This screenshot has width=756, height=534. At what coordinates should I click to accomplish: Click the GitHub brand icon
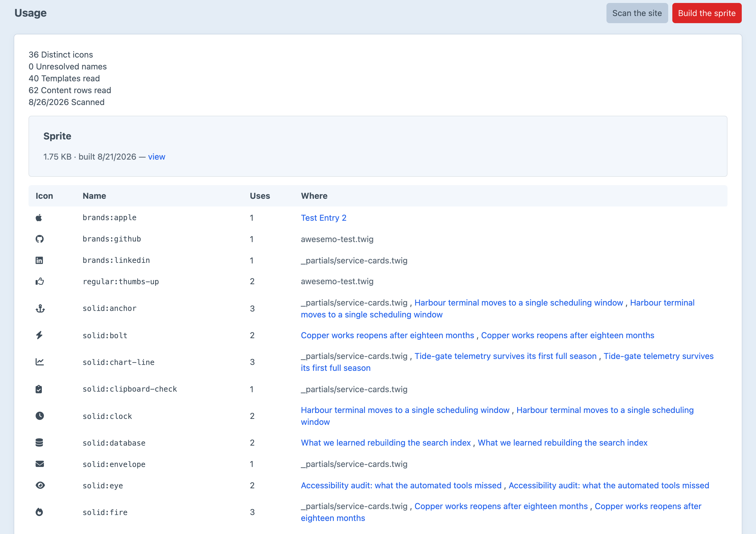(39, 239)
